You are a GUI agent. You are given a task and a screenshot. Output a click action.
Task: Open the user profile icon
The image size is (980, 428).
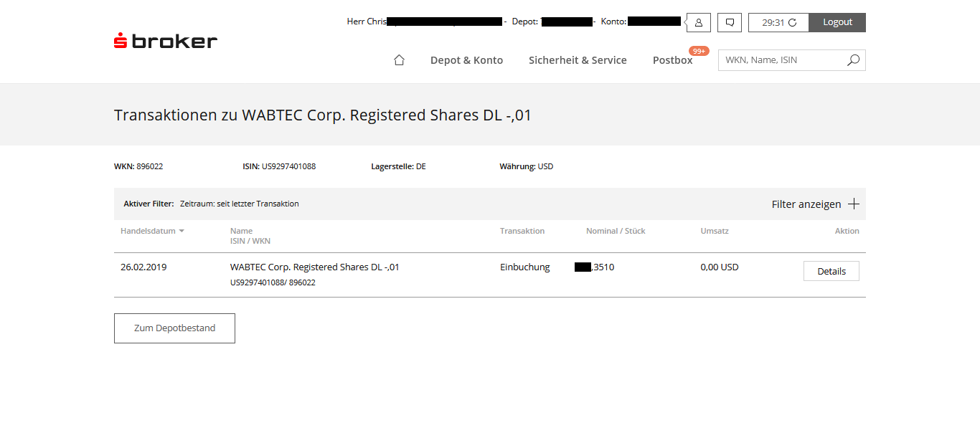pos(697,22)
